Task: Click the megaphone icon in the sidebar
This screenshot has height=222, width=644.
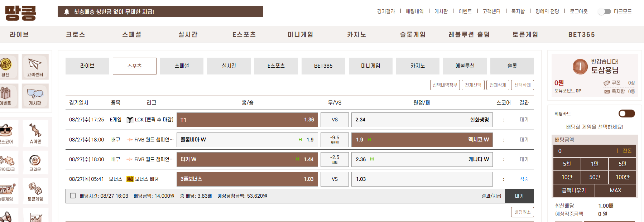Action: pos(6,216)
